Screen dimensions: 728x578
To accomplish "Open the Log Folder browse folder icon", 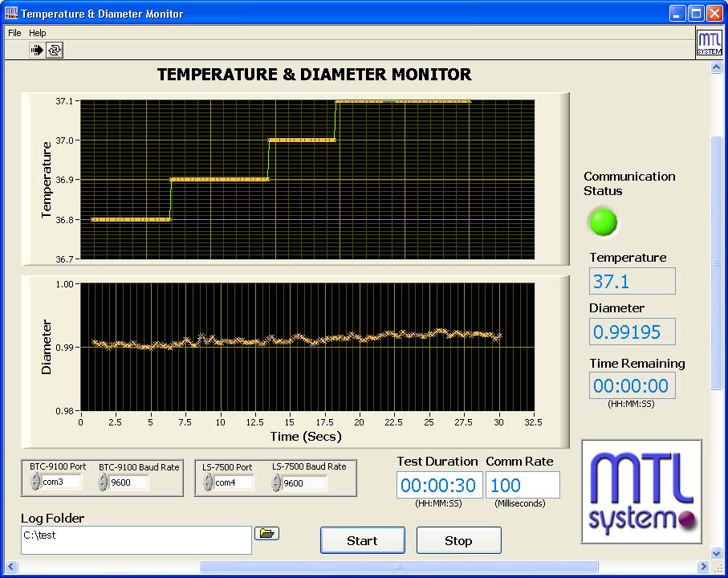I will [x=266, y=533].
